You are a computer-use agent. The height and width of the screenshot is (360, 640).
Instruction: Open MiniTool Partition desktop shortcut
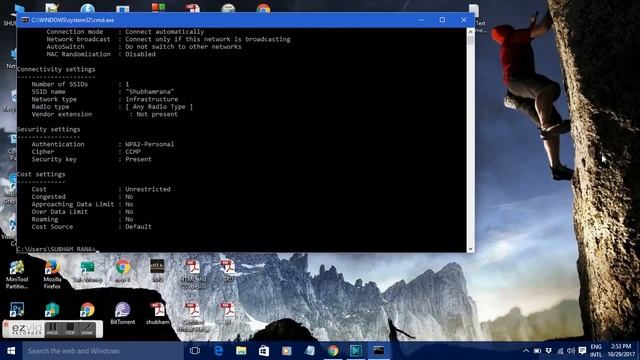pos(17,275)
